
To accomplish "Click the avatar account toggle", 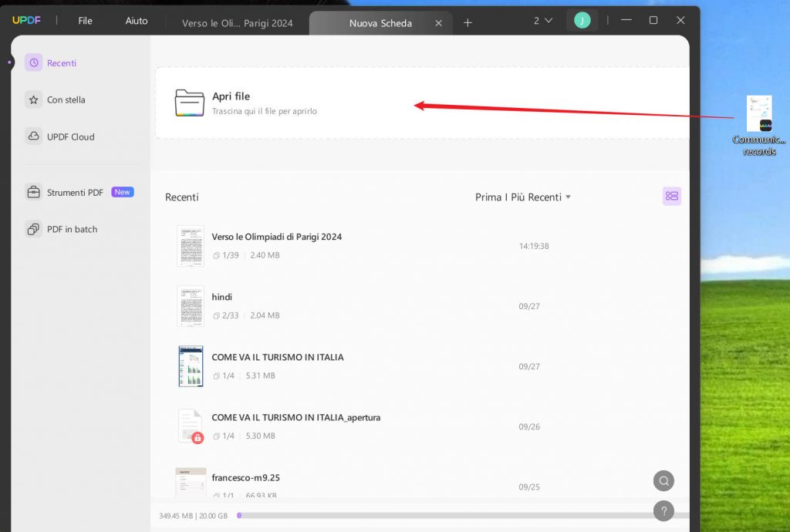I will (x=582, y=20).
